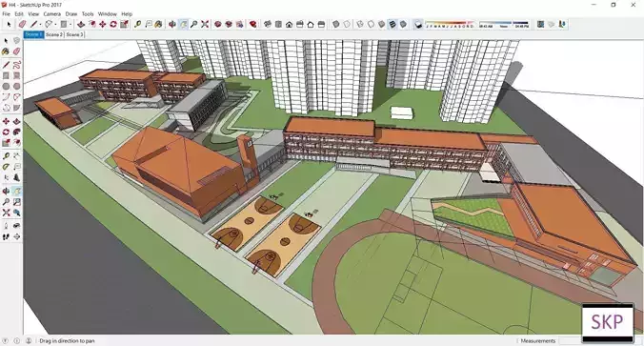Select Position Camera tool in left toolbar
Screen dimensions: 644x346
pos(6,226)
